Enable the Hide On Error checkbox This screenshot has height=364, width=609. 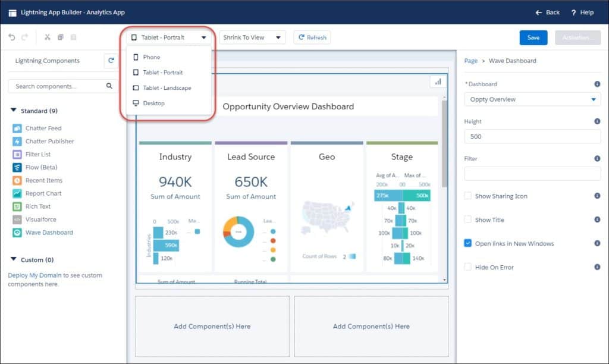pyautogui.click(x=467, y=267)
